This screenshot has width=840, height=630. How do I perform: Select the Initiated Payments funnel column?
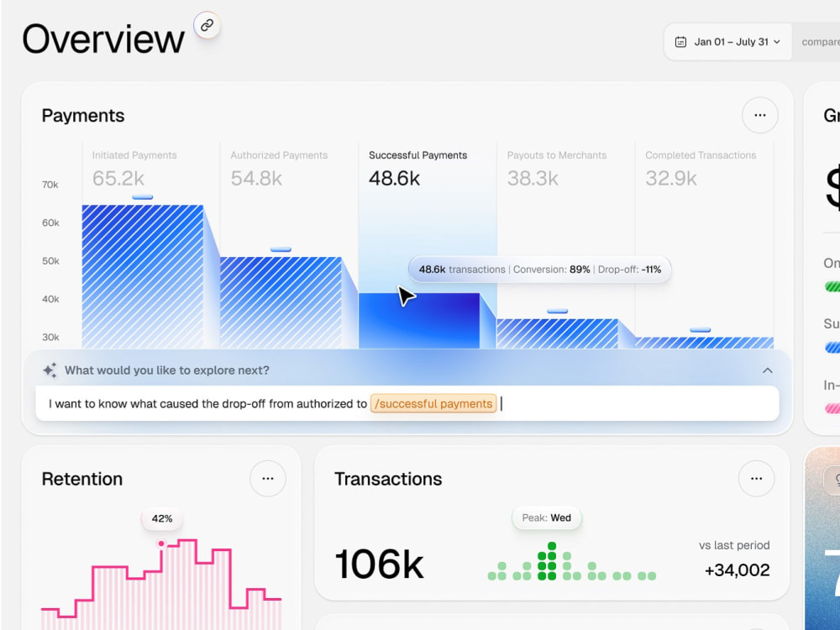point(151,245)
